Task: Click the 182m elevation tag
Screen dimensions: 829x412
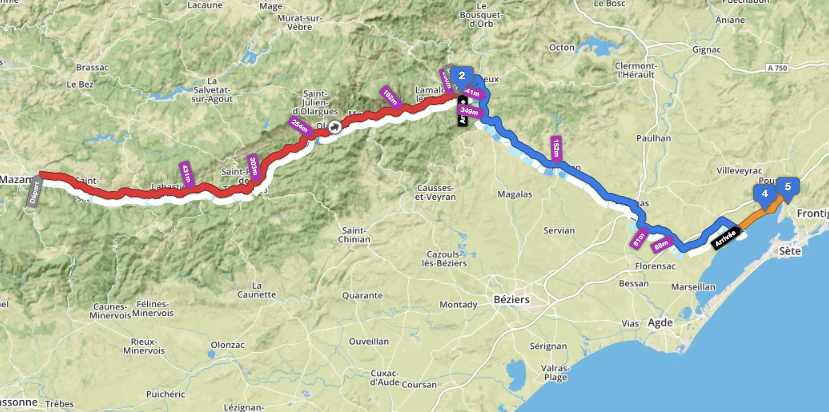Action: click(391, 97)
